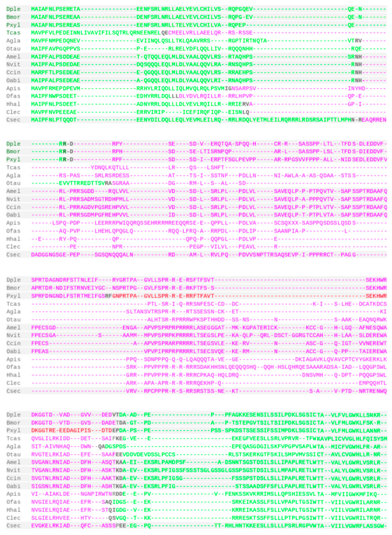Click the Amel label in the third block
The height and width of the screenshot is (535, 392).
coord(13,328)
